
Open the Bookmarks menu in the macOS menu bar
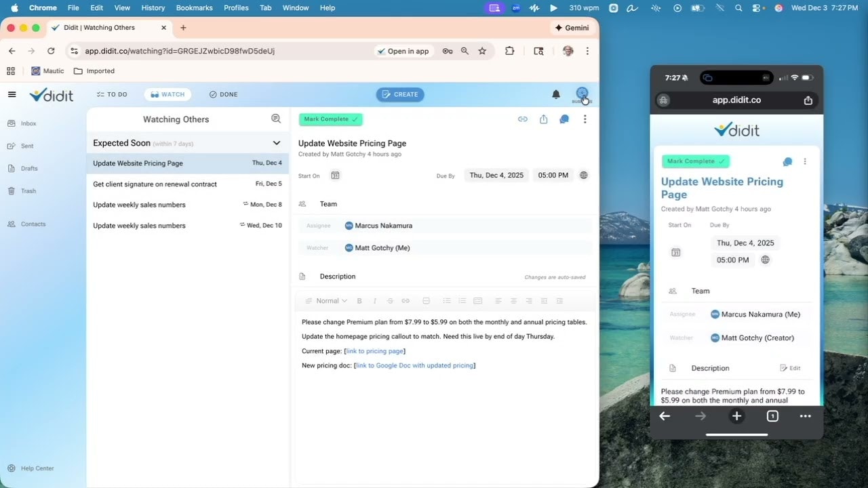point(194,7)
